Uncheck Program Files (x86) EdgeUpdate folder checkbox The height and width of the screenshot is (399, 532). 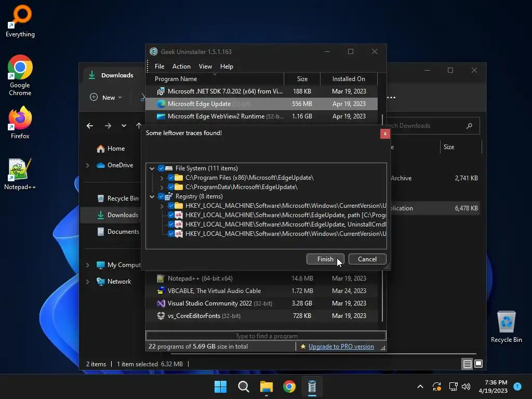[x=171, y=178]
